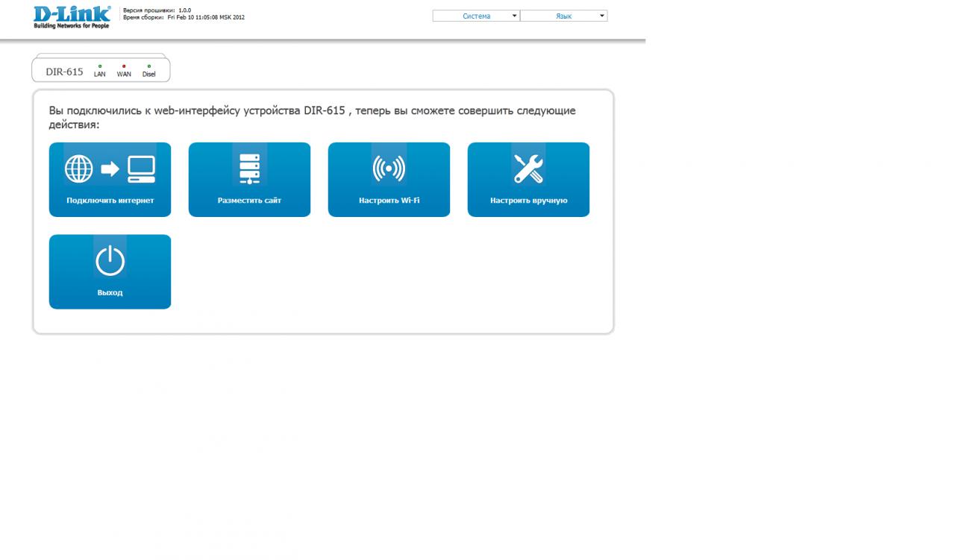Viewport: 955px width, 560px height.
Task: Expand the Язык language dropdown
Action: (x=564, y=16)
